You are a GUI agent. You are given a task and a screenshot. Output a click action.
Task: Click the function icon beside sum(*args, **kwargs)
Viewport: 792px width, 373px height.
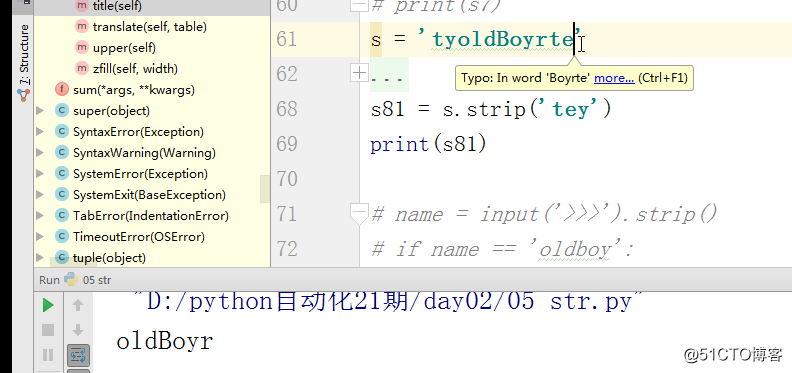coord(62,90)
